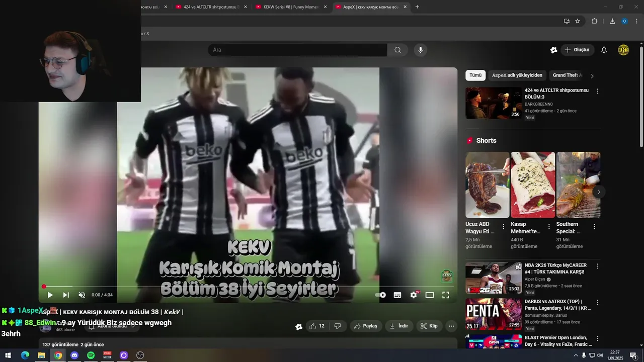The height and width of the screenshot is (362, 644).
Task: Open Discord from taskbar
Action: (x=74, y=355)
